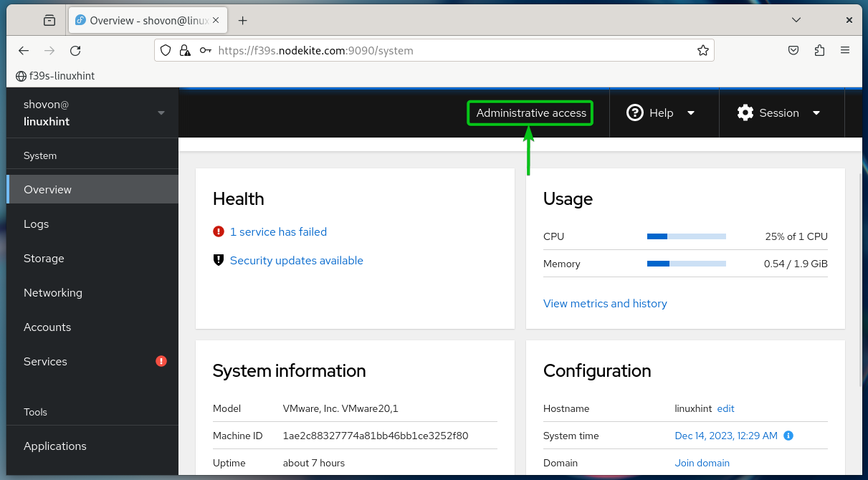Click the Administrative access button
Image resolution: width=868 pixels, height=480 pixels.
pos(531,113)
